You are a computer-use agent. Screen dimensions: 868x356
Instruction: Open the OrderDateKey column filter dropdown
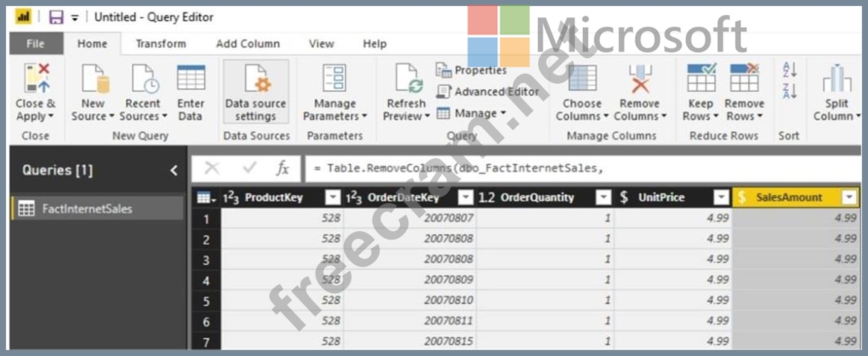coord(466,198)
